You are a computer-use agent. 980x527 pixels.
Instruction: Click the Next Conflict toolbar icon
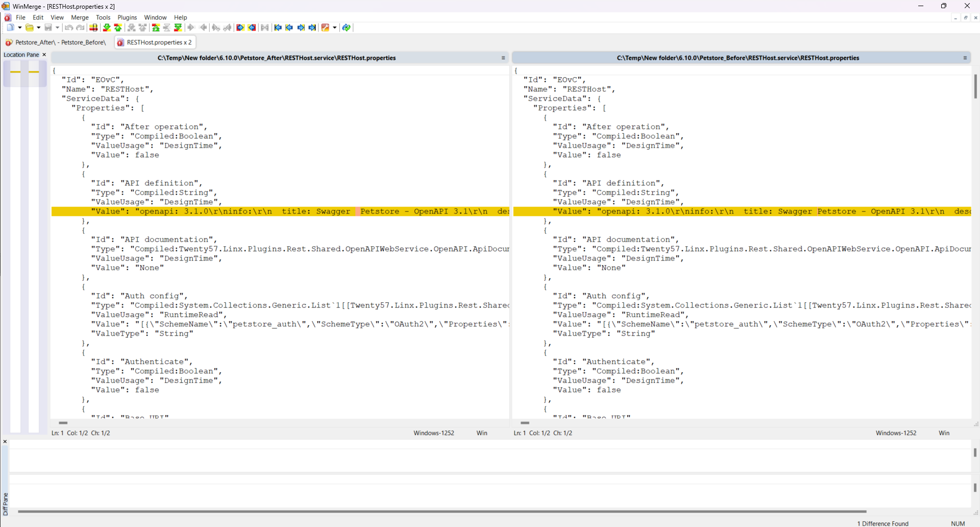click(131, 28)
